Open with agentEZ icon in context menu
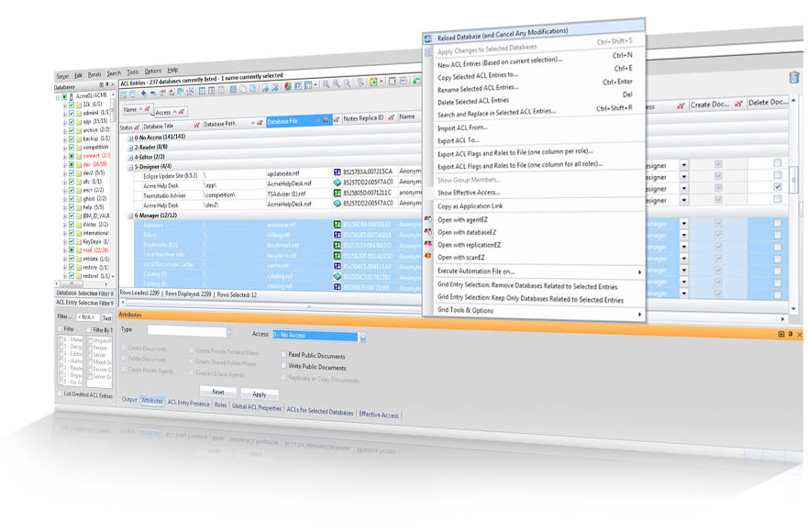Viewport: 808px width, 532px height. coord(427,219)
